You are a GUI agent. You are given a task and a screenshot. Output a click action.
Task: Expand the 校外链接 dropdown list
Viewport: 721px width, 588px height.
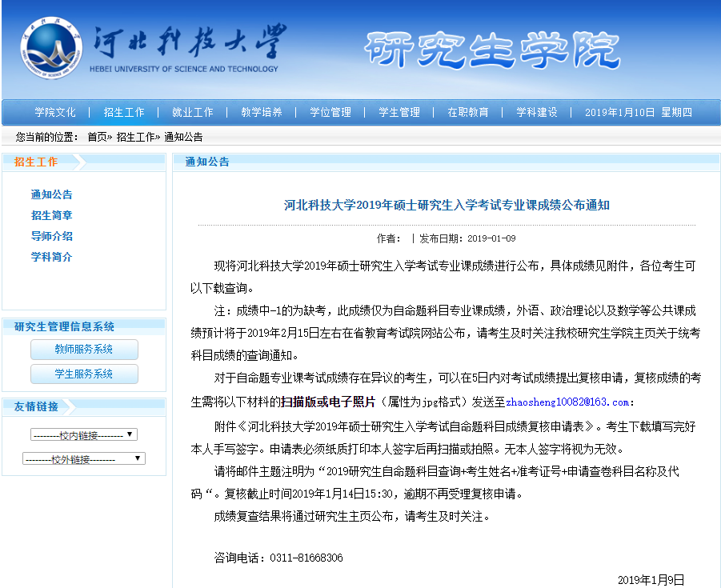tap(84, 459)
